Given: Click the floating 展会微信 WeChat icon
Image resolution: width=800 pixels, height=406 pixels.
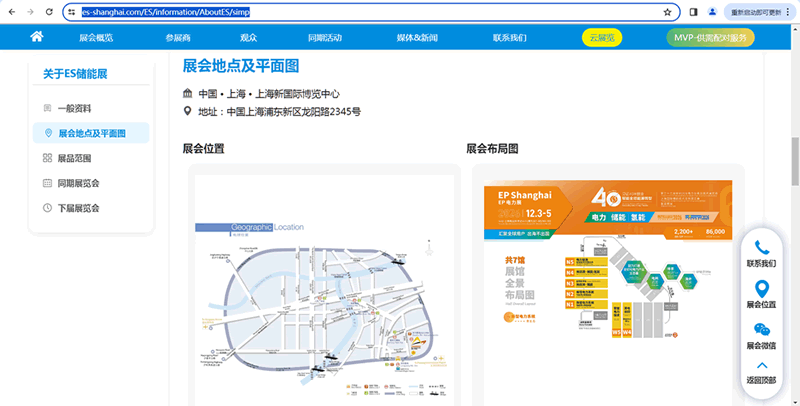Looking at the screenshot, I should (x=761, y=329).
